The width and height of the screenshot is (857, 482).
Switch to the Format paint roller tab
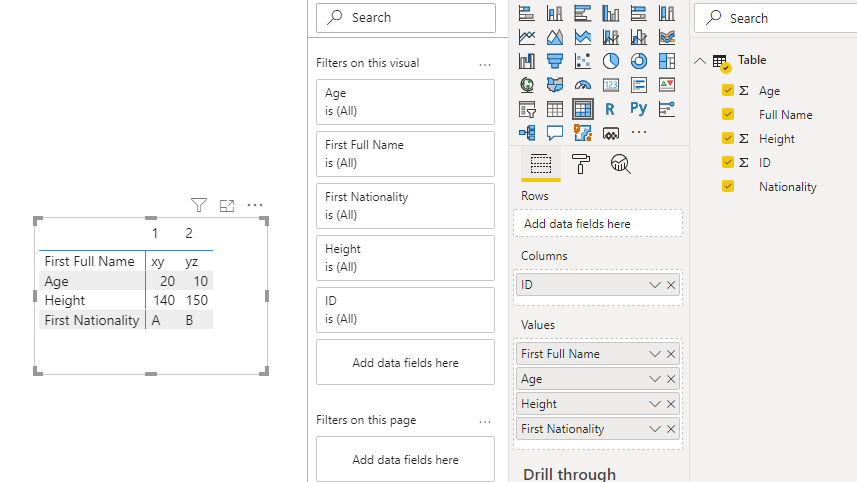pyautogui.click(x=580, y=163)
